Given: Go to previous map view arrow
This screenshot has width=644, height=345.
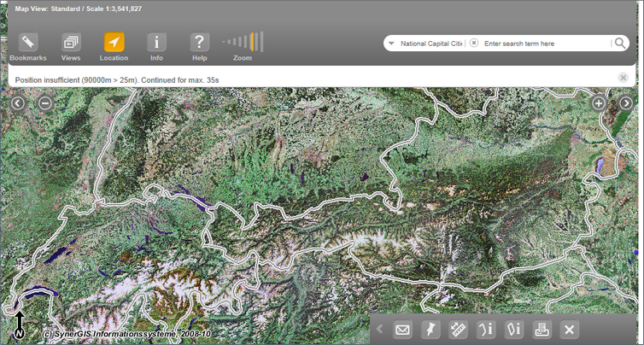Looking at the screenshot, I should tap(18, 103).
